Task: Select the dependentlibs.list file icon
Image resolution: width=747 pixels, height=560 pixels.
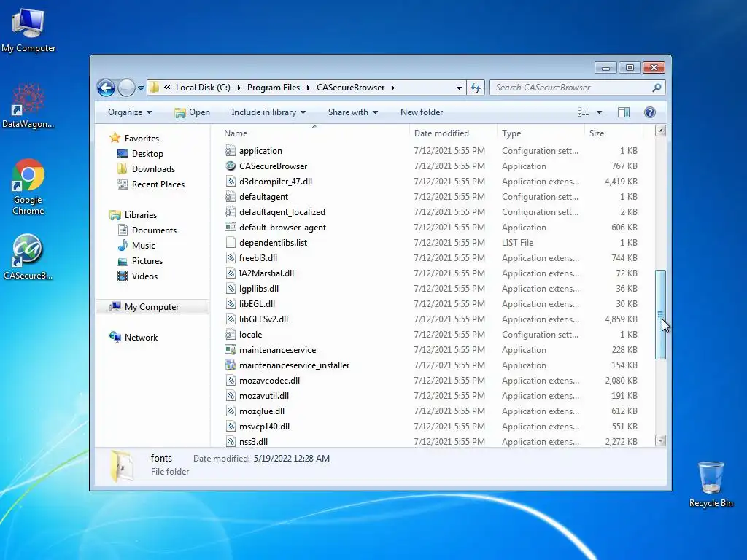Action: point(231,242)
